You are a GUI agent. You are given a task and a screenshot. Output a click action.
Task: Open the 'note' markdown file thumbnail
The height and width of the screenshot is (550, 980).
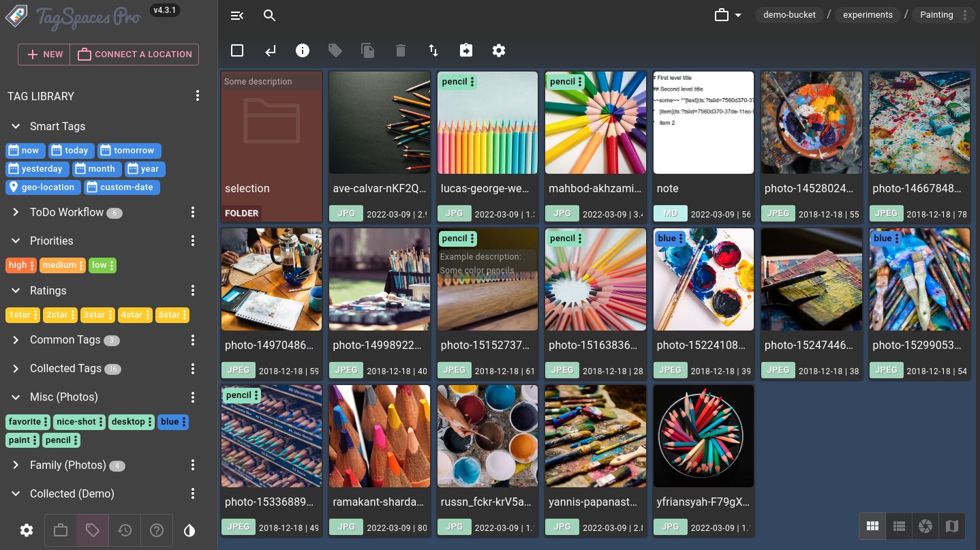(x=703, y=123)
